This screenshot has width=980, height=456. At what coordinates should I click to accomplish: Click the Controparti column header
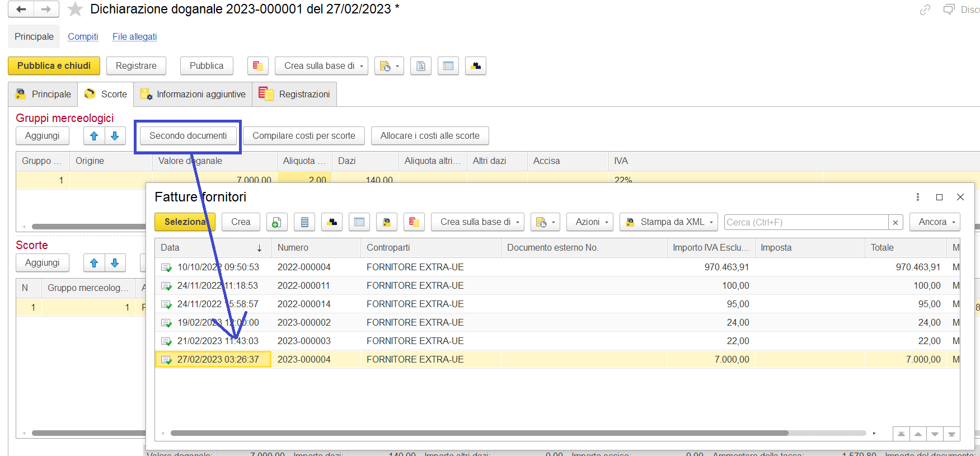click(x=430, y=247)
